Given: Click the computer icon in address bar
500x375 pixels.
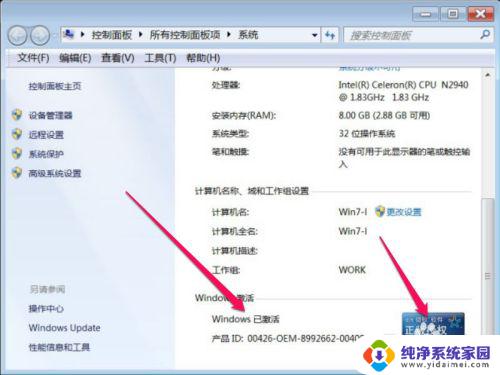Looking at the screenshot, I should coord(68,34).
